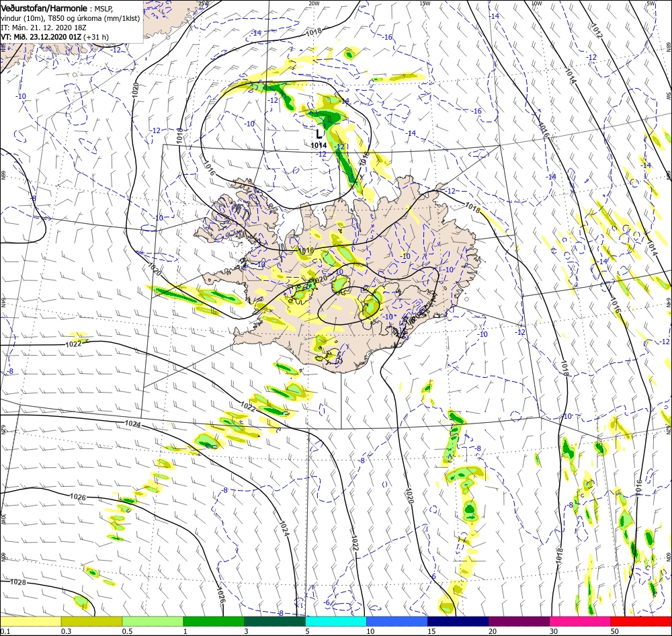This screenshot has width=672, height=636.
Task: Click the 1028 isobar label
Action: point(17,582)
